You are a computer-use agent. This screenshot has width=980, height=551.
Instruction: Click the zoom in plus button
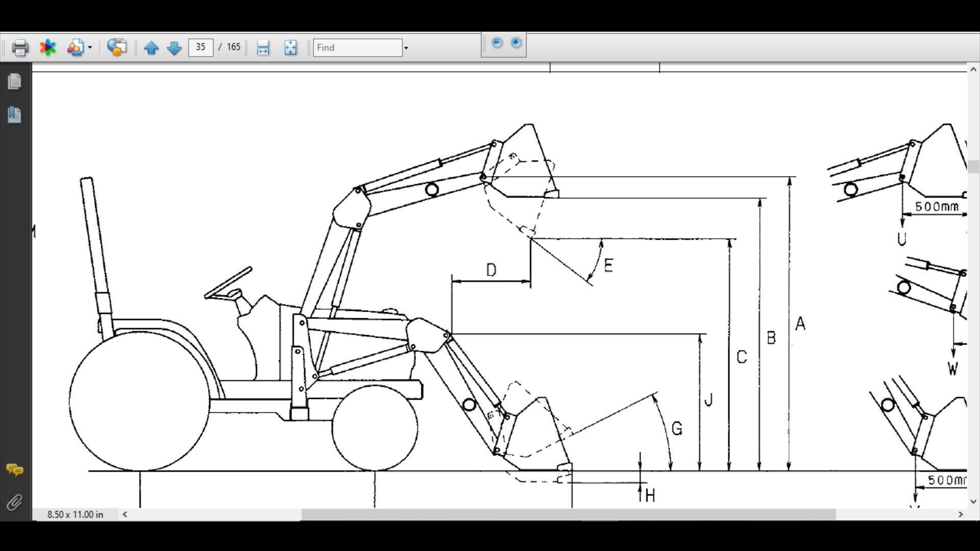pyautogui.click(x=516, y=43)
